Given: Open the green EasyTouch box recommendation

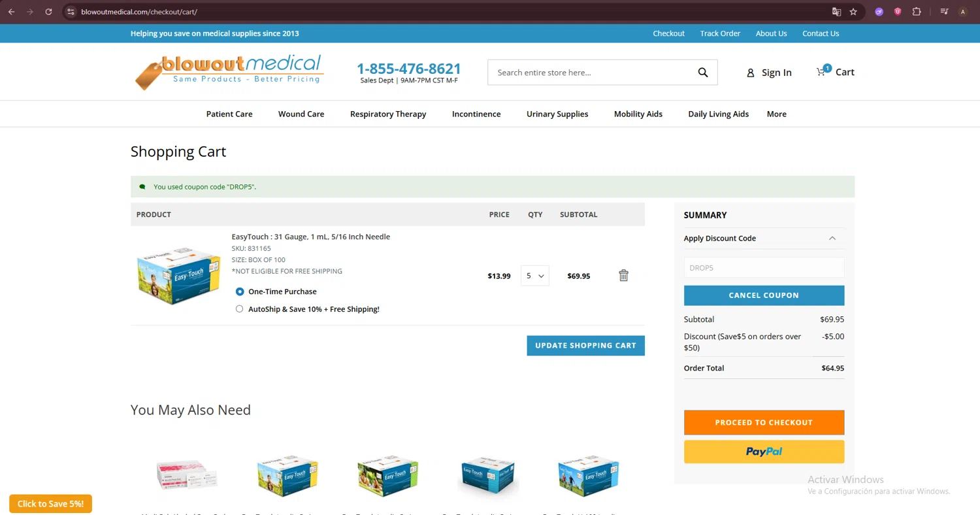Looking at the screenshot, I should [x=388, y=475].
